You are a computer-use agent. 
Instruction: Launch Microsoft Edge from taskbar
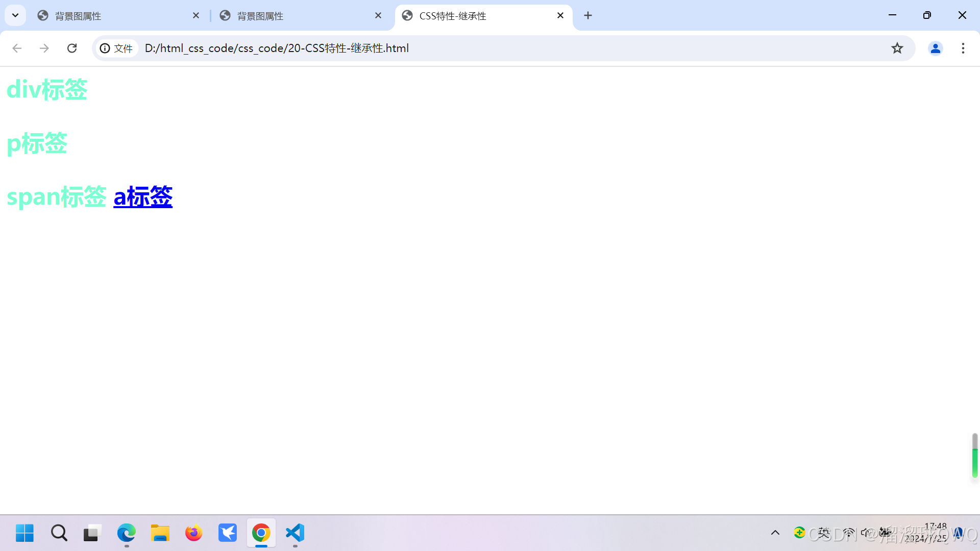click(x=126, y=533)
